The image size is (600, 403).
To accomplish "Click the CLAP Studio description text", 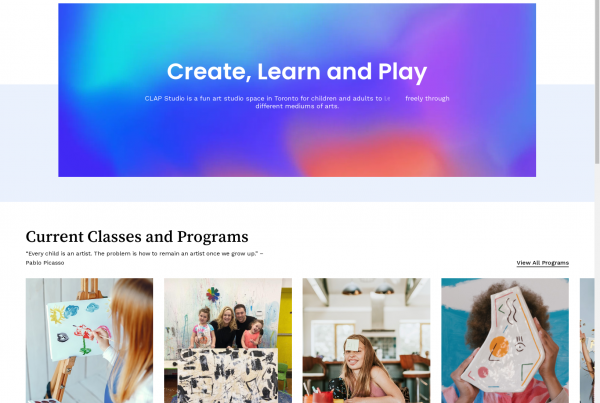I will (x=297, y=102).
